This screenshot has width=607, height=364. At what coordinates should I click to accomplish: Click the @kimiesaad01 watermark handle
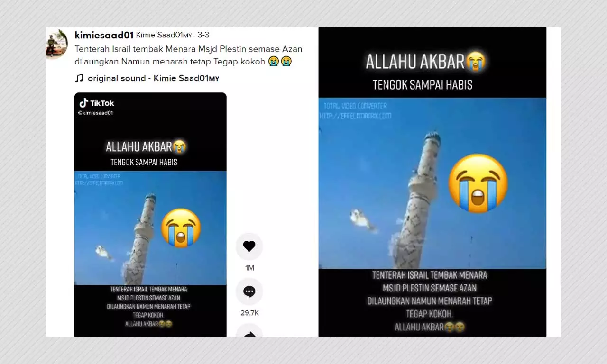[95, 113]
